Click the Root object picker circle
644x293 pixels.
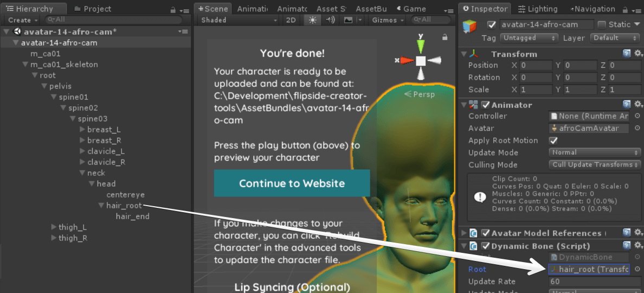point(637,269)
